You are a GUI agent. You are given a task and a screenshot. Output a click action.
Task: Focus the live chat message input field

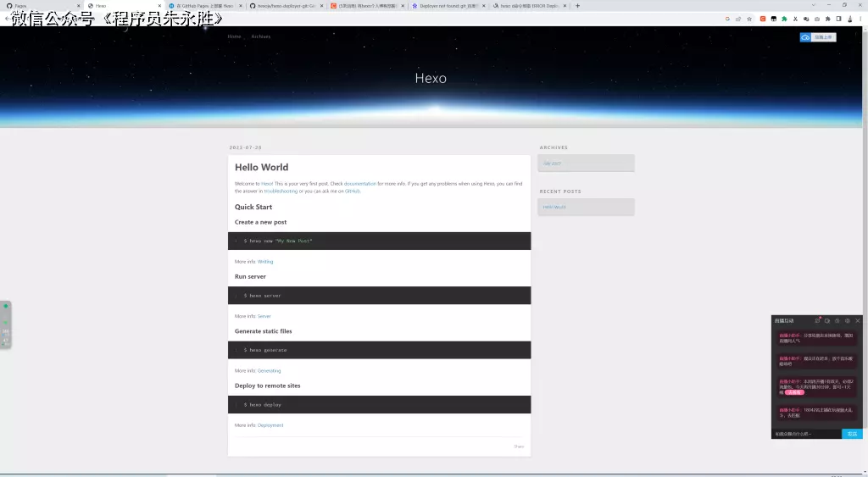(x=805, y=434)
